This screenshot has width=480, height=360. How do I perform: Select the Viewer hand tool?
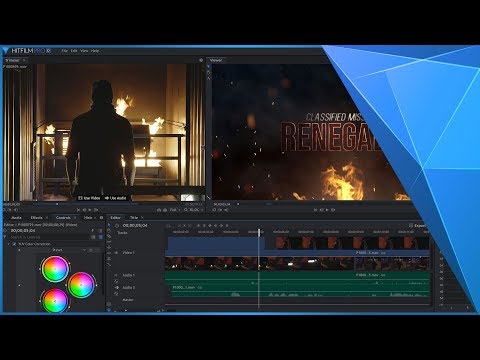click(x=209, y=72)
